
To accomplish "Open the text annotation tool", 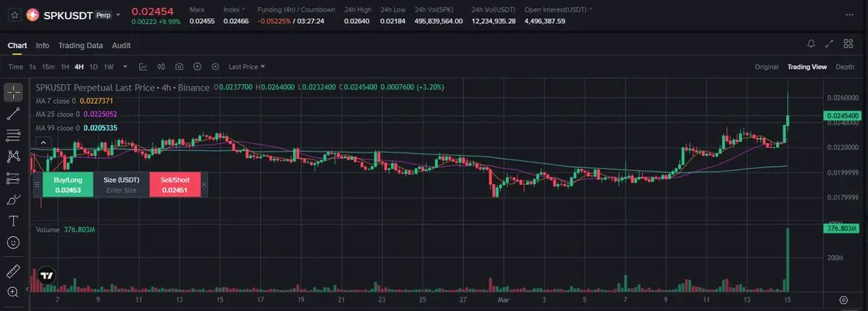I will pyautogui.click(x=13, y=221).
